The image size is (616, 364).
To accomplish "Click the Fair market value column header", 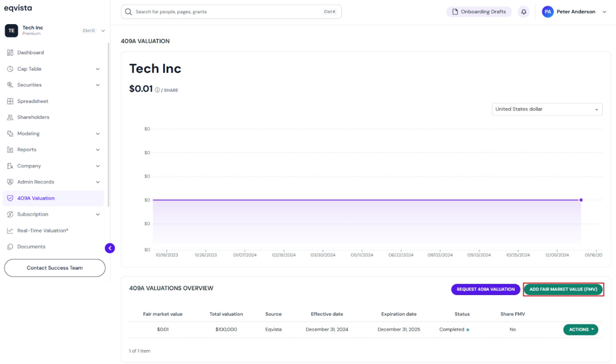I will pyautogui.click(x=163, y=314).
